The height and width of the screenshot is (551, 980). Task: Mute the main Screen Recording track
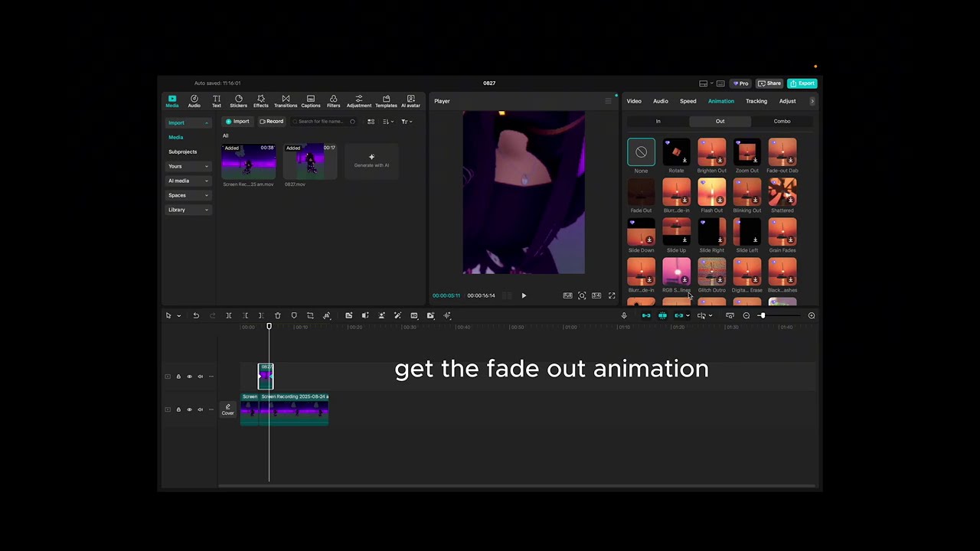pyautogui.click(x=201, y=409)
